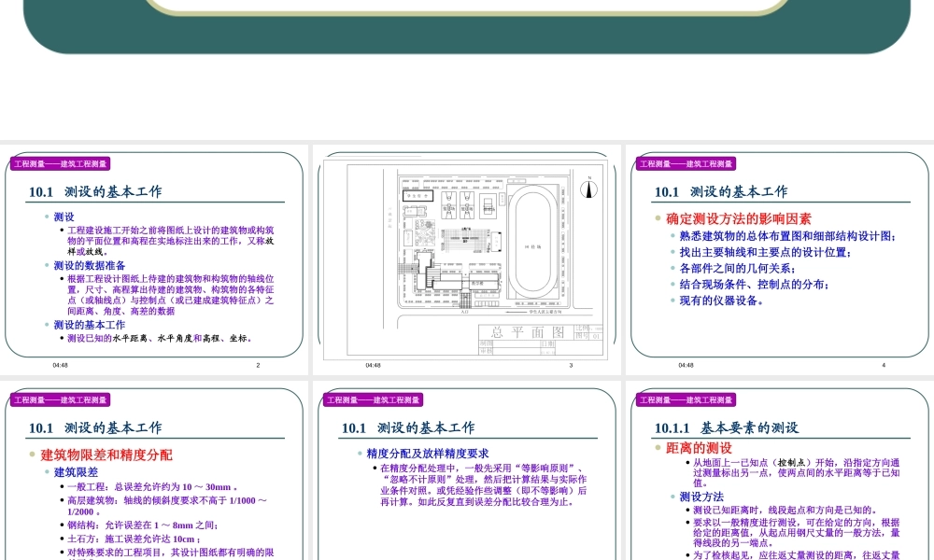Screen dimensions: 934x560
Task: Select the bullet 熟悉建筑物的总体布置图和细部结构设计图
Action: point(788,236)
